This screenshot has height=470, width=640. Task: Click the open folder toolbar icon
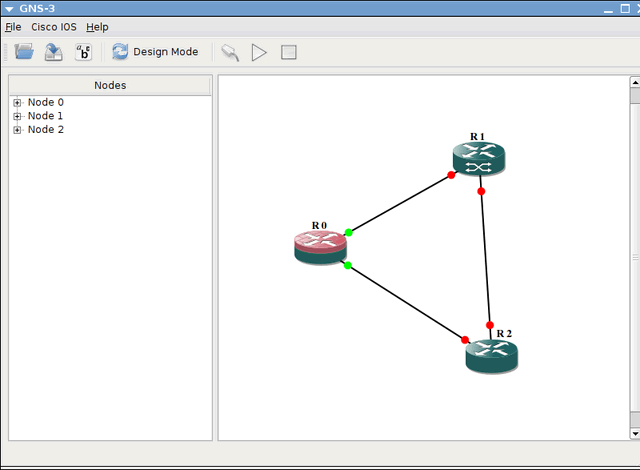click(24, 52)
